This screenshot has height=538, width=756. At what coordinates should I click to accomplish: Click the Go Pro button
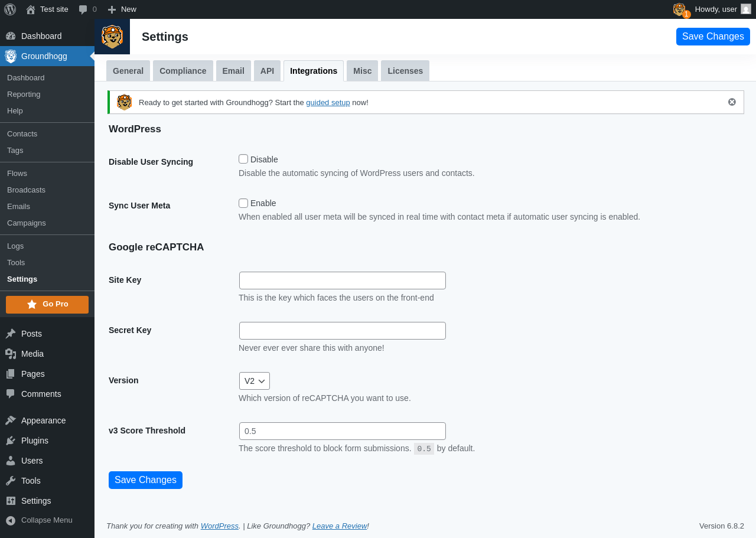pyautogui.click(x=47, y=305)
